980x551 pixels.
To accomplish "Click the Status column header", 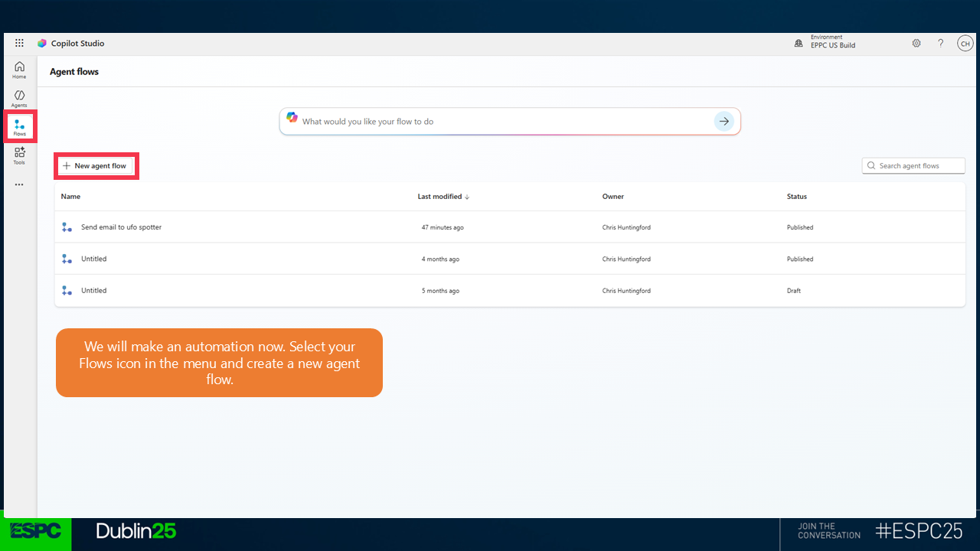I will pyautogui.click(x=796, y=197).
